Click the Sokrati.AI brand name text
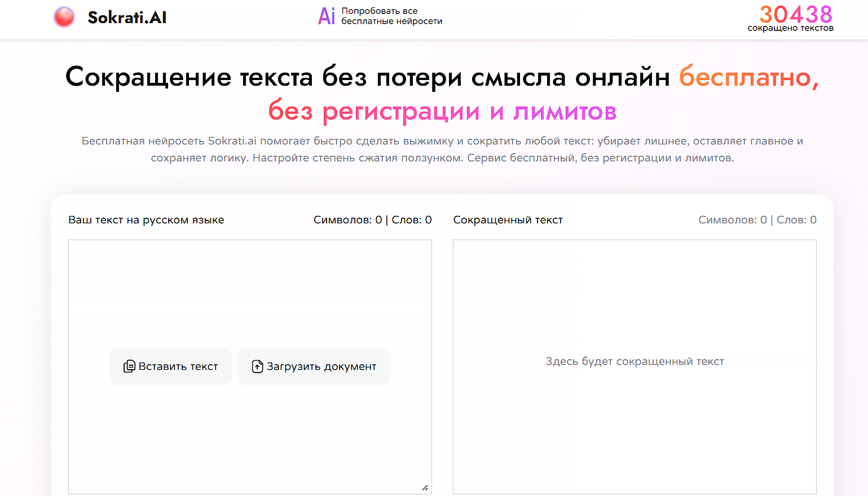 126,17
